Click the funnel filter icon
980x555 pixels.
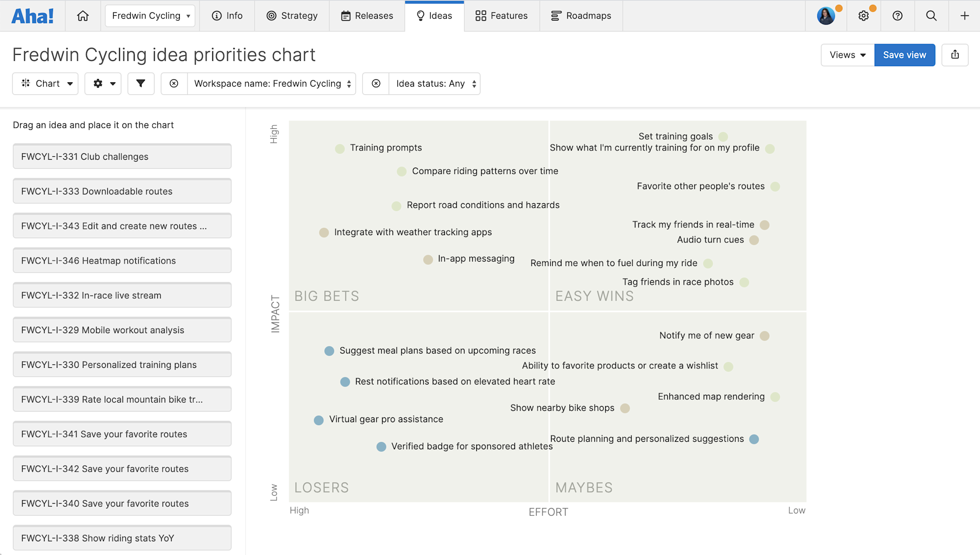pos(141,83)
